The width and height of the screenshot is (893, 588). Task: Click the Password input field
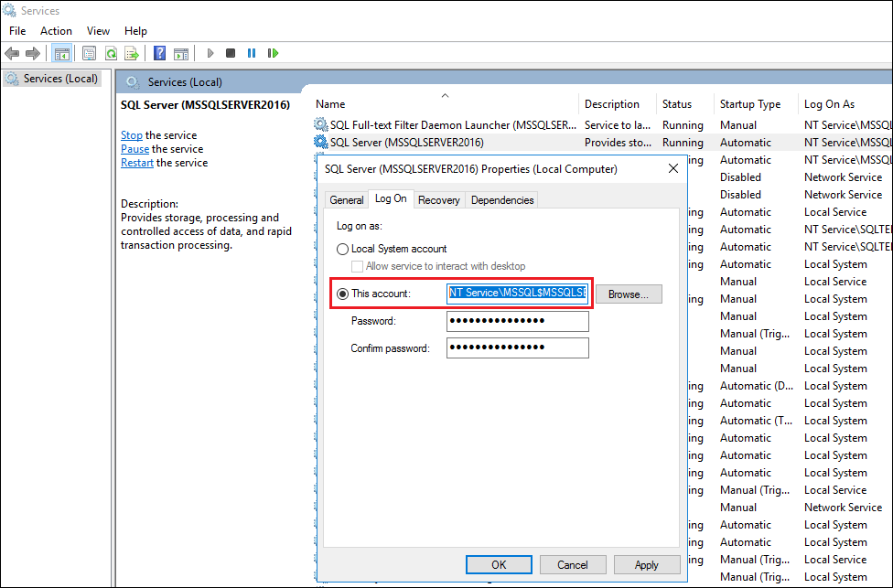point(517,321)
